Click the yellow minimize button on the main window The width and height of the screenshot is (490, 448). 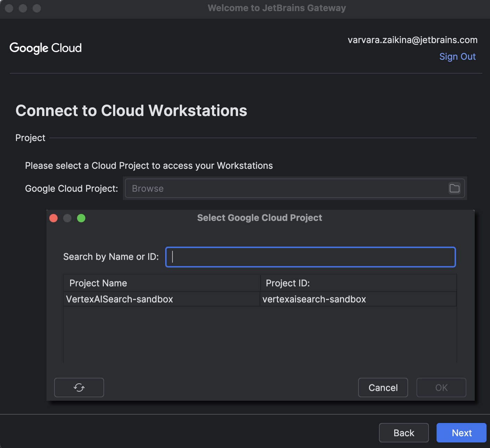coord(23,9)
